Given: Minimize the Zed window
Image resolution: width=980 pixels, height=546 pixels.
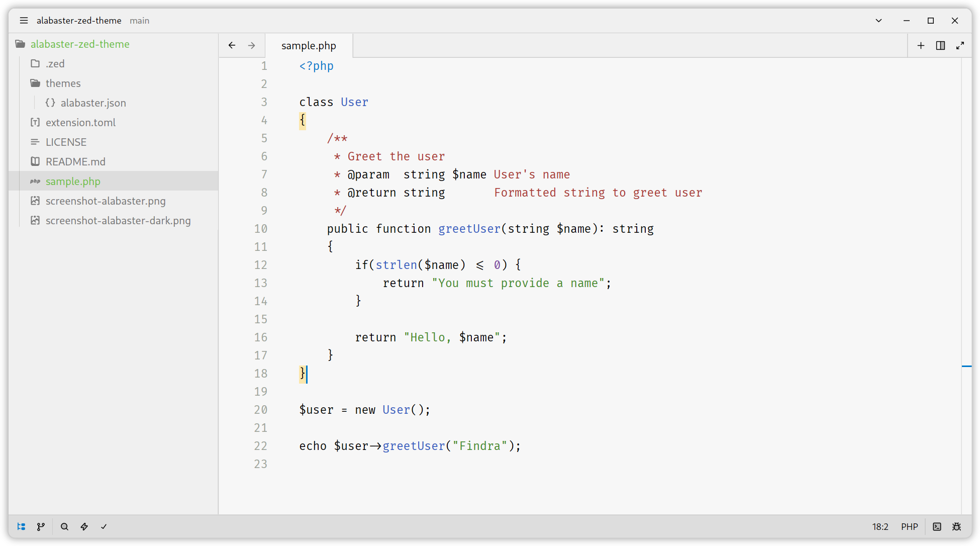Looking at the screenshot, I should 906,21.
